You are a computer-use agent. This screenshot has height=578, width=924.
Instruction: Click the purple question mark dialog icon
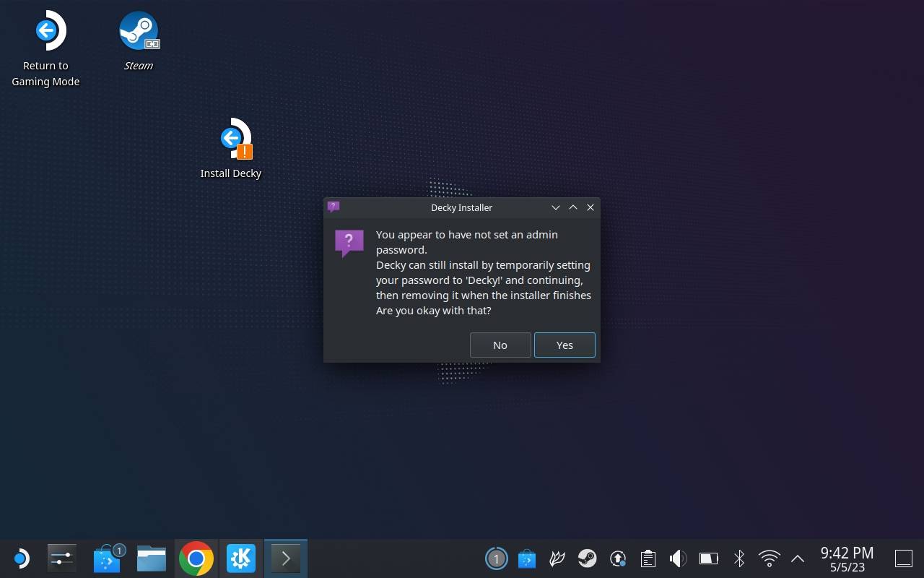tap(349, 243)
